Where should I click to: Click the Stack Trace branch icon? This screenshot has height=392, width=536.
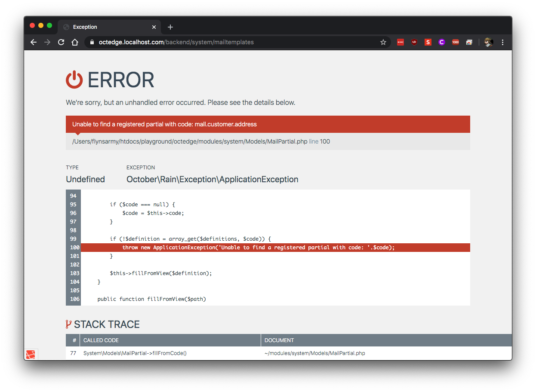click(68, 325)
